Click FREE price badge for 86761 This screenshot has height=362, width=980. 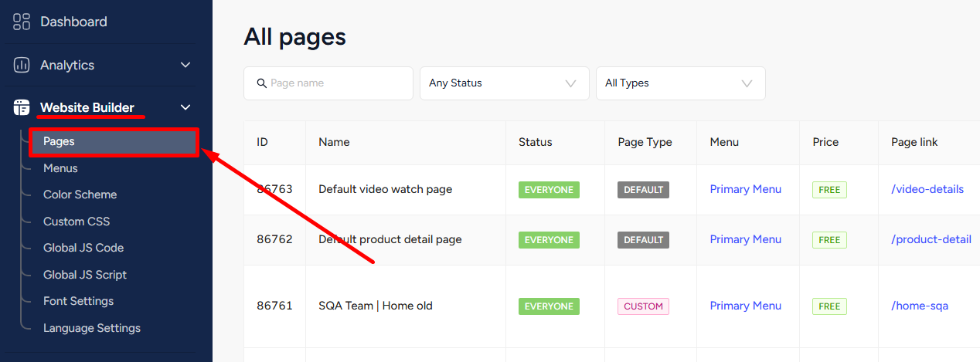pos(829,306)
